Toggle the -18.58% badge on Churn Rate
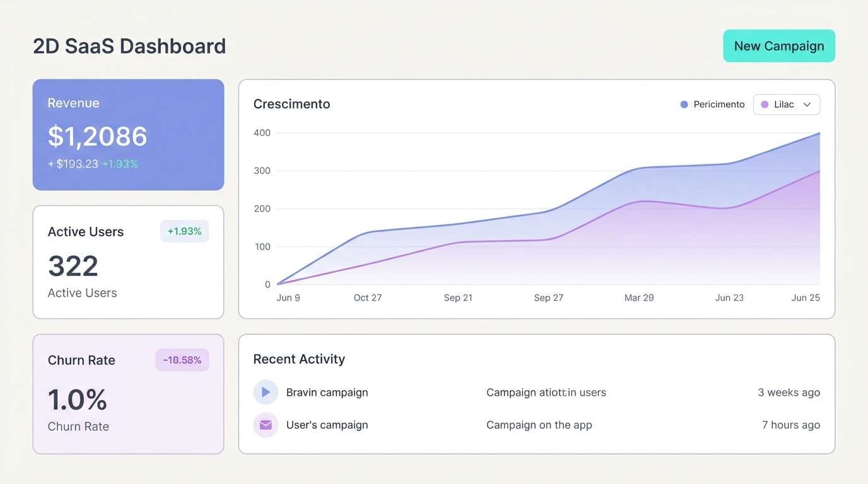This screenshot has height=484, width=868. (x=182, y=359)
